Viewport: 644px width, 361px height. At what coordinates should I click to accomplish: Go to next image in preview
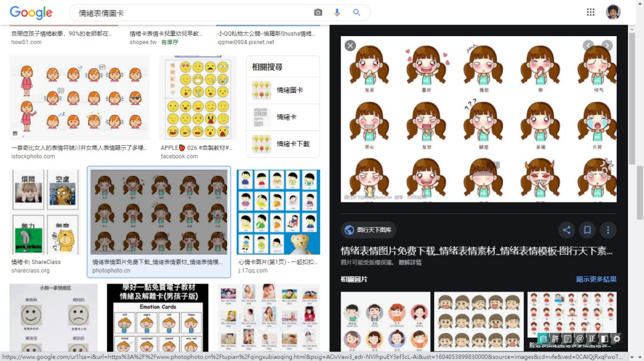607,45
